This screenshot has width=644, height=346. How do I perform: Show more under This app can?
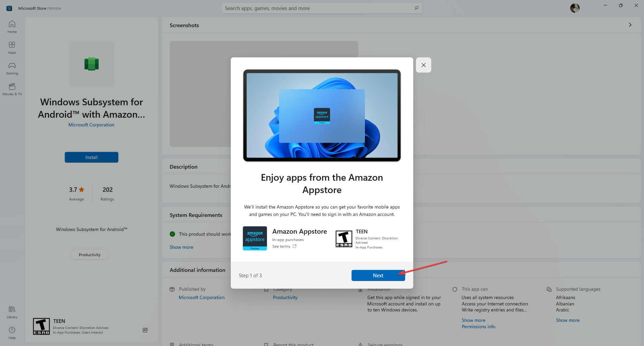coord(474,320)
